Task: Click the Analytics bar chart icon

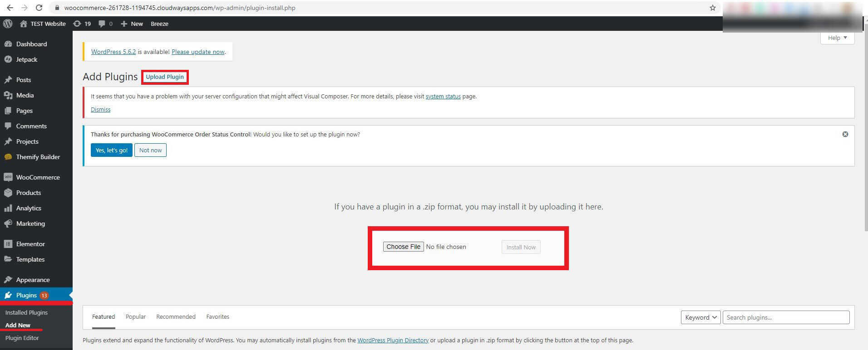Action: click(8, 208)
